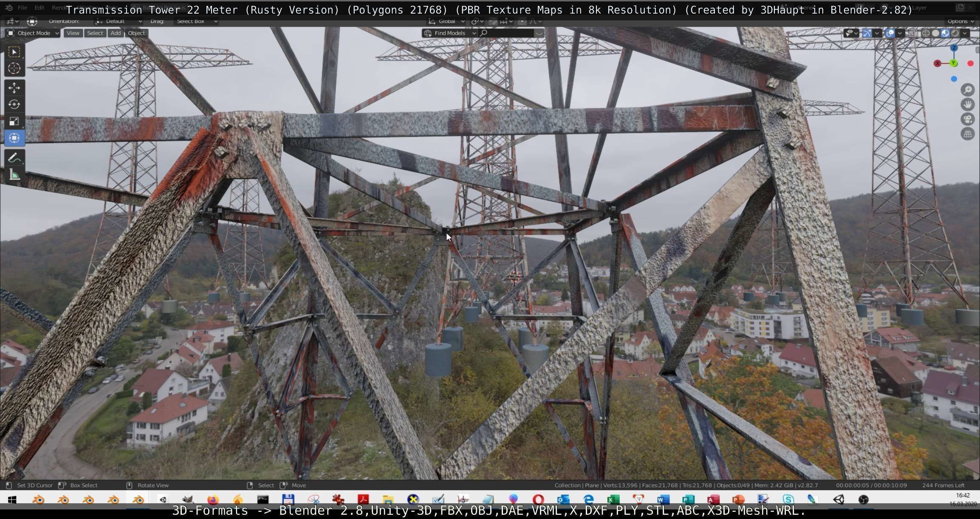Viewport: 980px width, 519px height.
Task: Toggle the snapping magnet
Action: coord(492,21)
